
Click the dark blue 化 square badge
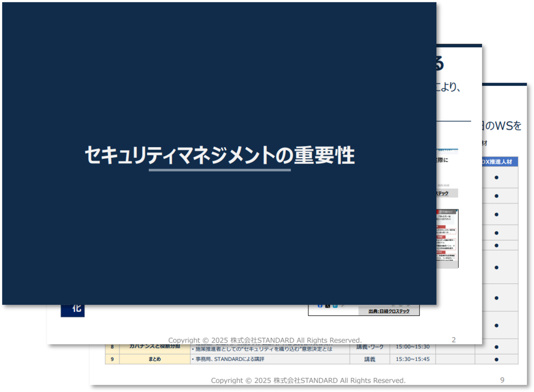click(73, 311)
